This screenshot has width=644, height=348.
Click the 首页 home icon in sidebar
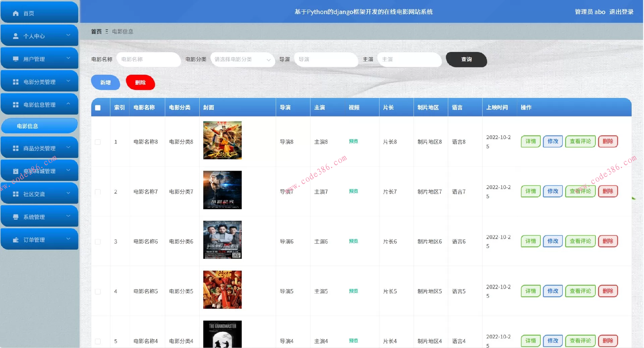click(x=15, y=13)
